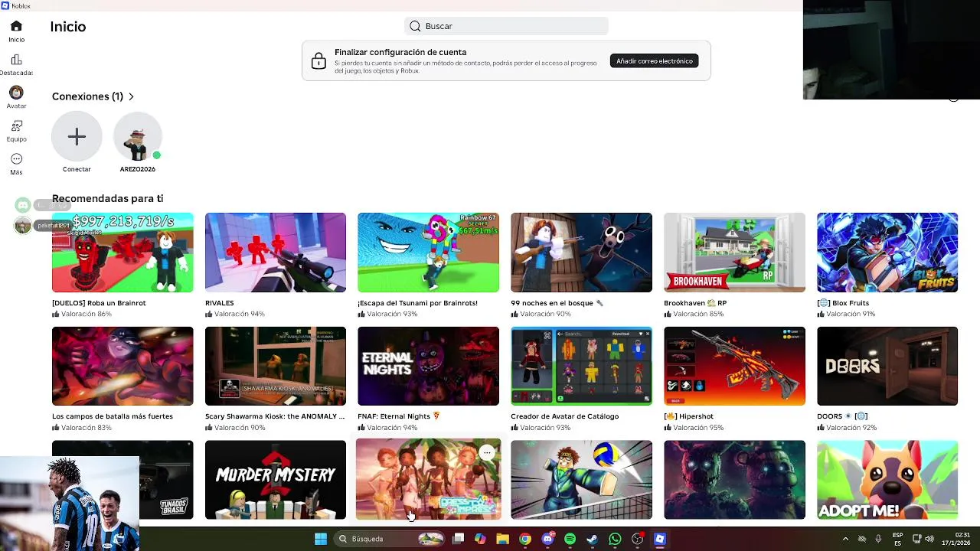
Task: Open the Windows Start menu
Action: tap(321, 539)
